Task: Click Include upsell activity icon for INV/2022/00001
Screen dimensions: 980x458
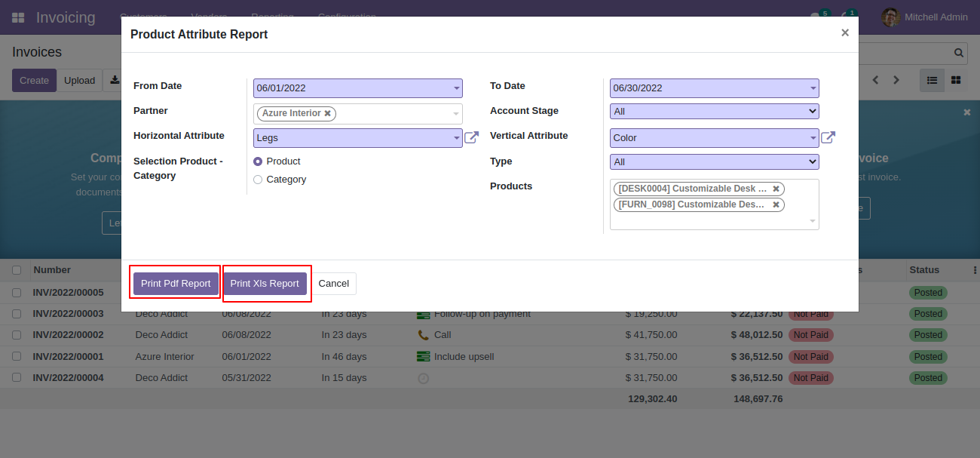Action: tap(423, 356)
